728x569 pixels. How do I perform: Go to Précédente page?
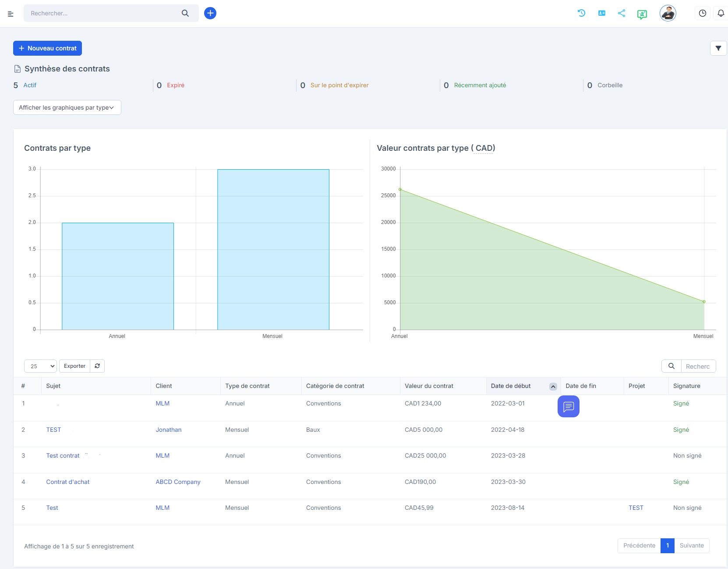click(639, 546)
